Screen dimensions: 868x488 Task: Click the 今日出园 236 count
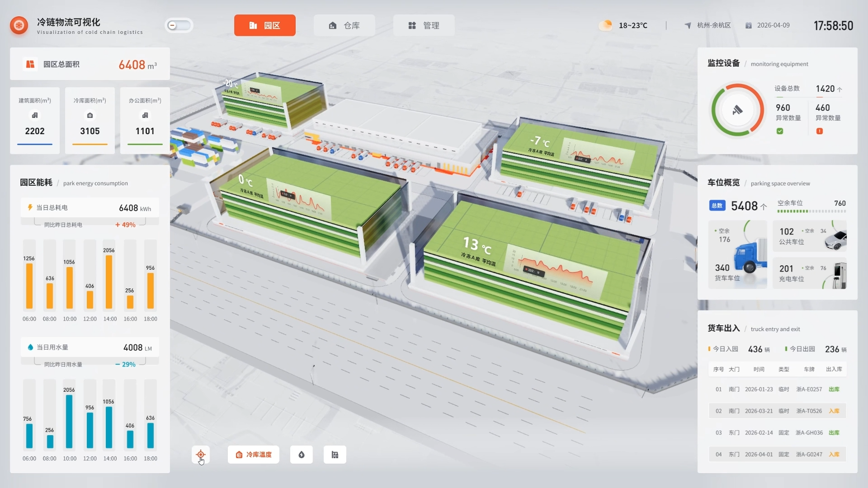click(x=832, y=349)
